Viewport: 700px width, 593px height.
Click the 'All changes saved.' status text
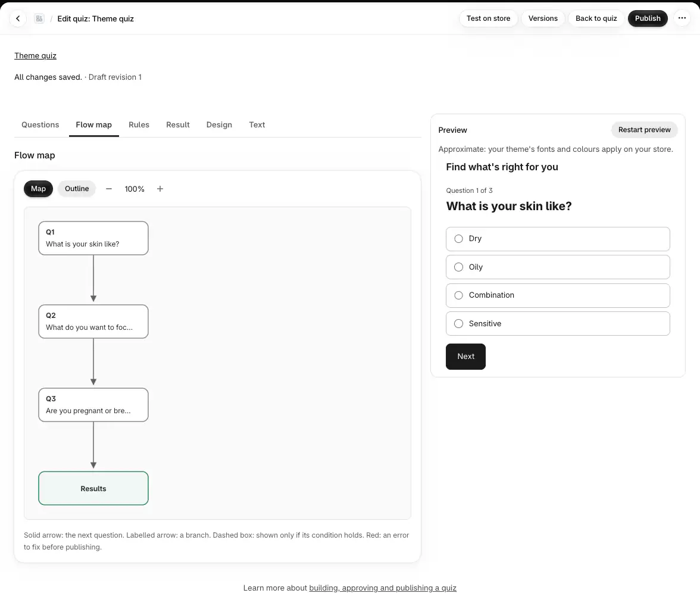pos(48,77)
